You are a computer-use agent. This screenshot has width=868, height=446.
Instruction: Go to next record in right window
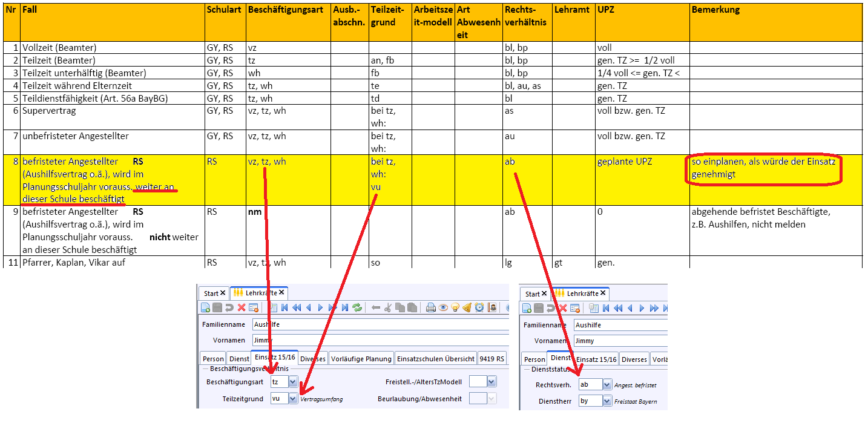[x=642, y=308]
